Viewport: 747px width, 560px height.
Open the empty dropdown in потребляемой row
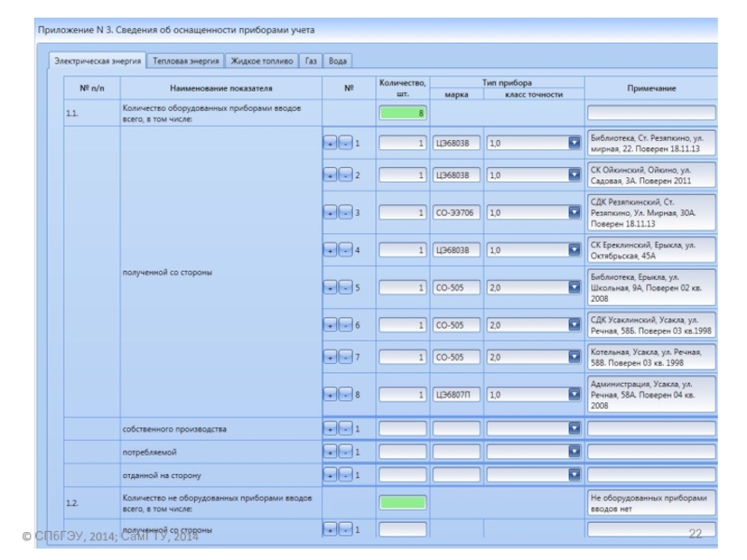[x=575, y=452]
